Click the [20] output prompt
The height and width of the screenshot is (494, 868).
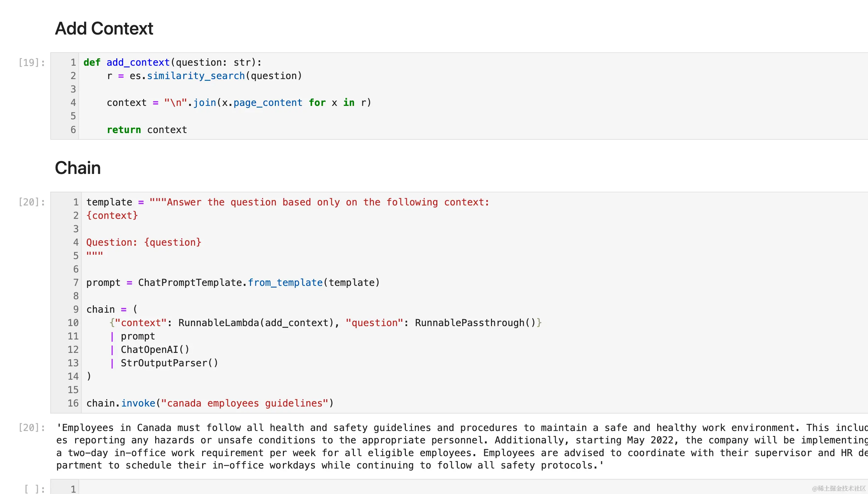click(32, 428)
